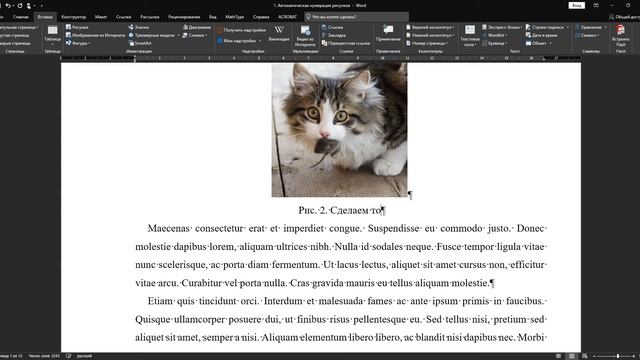Select the Вставка ribbon tab
This screenshot has width=640, height=360.
45,17
